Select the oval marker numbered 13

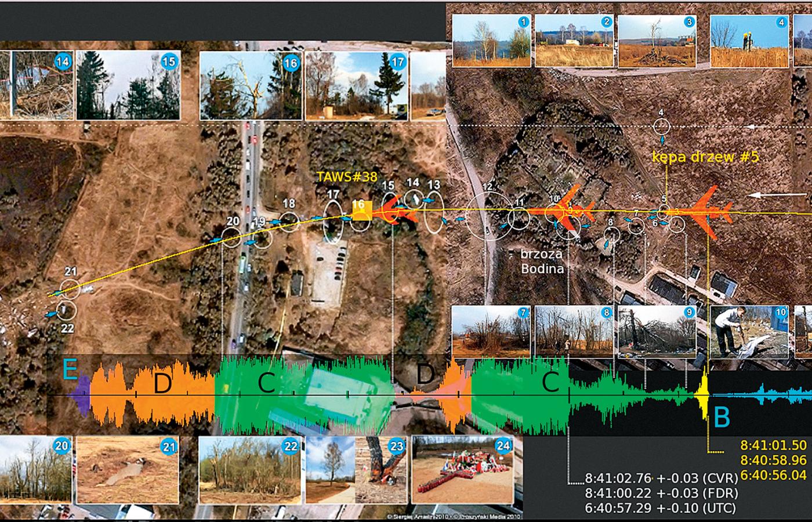pos(433,215)
